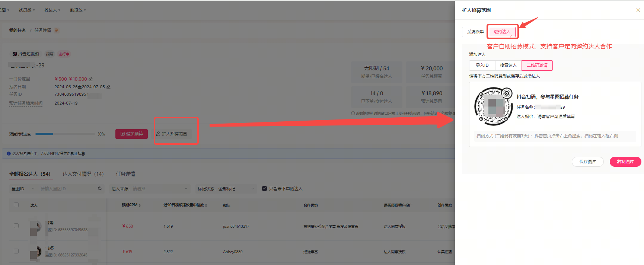
Task: Click the ¥ 650 CPM value
Action: coord(128,226)
